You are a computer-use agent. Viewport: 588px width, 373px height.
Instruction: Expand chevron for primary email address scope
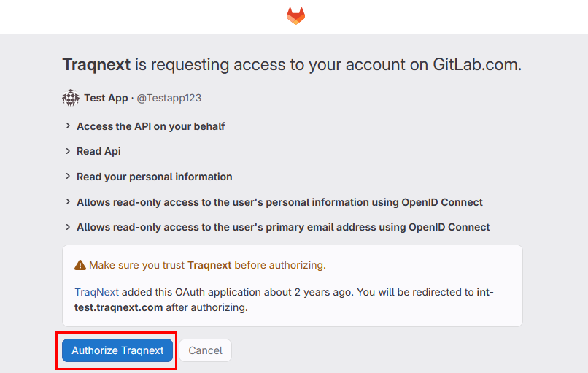tap(69, 227)
